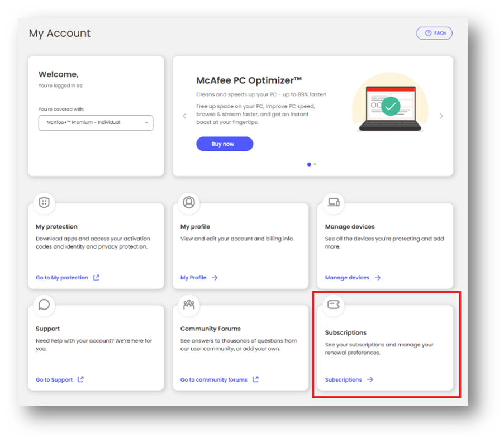The image size is (504, 442).
Task: Open the FAQs page
Action: 434,33
